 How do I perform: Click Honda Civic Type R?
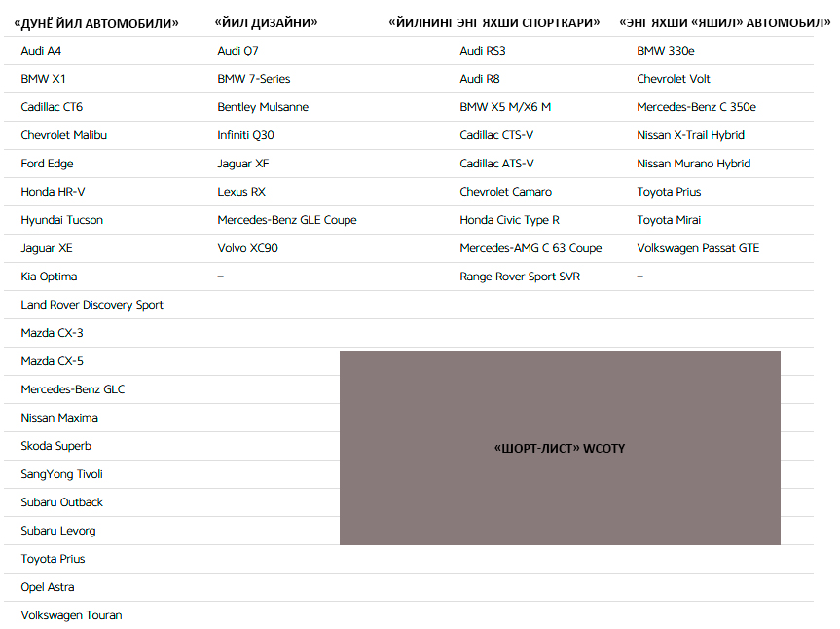coord(509,220)
